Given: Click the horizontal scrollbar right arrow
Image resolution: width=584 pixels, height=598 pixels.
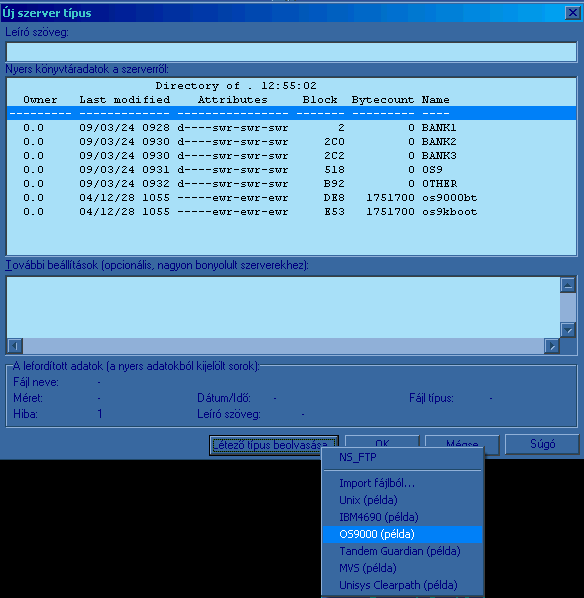Looking at the screenshot, I should pos(552,346).
